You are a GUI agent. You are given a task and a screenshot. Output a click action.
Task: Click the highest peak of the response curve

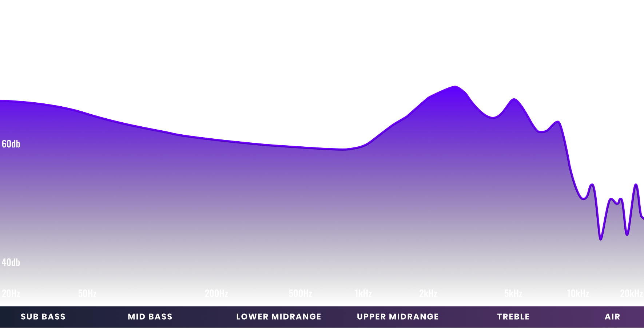coord(455,86)
